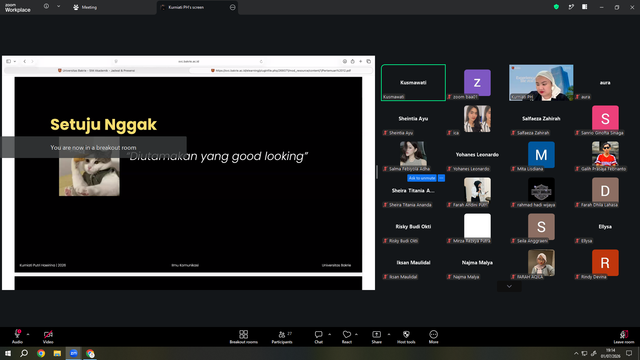Viewport: 640px width, 360px height.
Task: Select rahmad hadi wijaya tile
Action: click(541, 190)
